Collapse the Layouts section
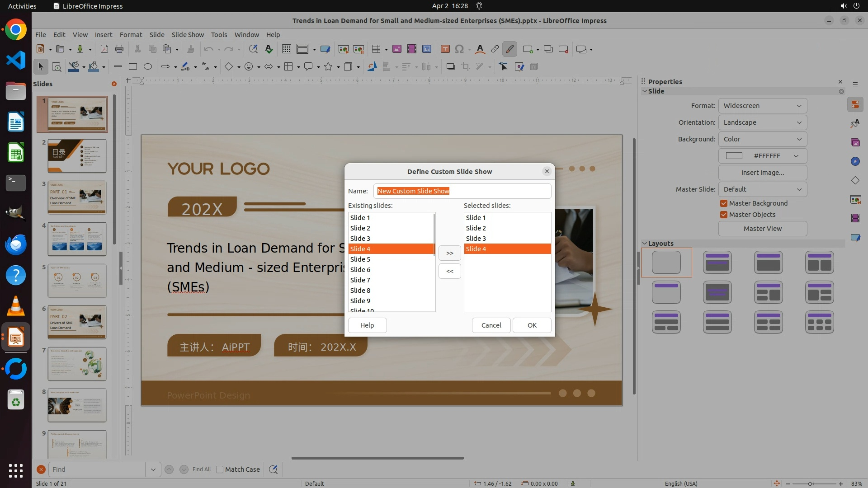The image size is (868, 488). click(x=645, y=243)
